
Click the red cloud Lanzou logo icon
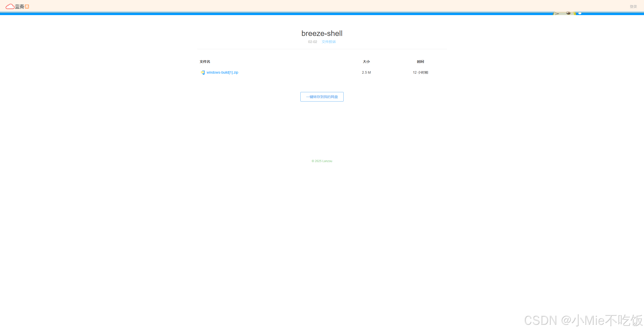[x=10, y=7]
